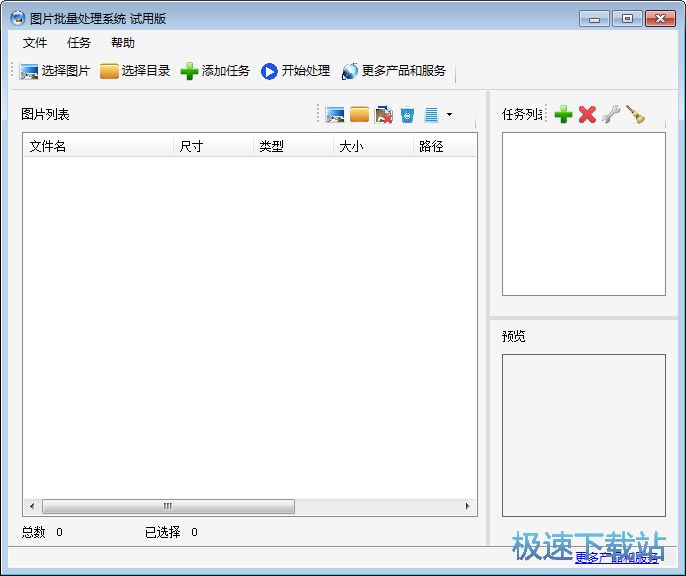Click the add image icon above image list
This screenshot has height=576, width=686.
335,115
